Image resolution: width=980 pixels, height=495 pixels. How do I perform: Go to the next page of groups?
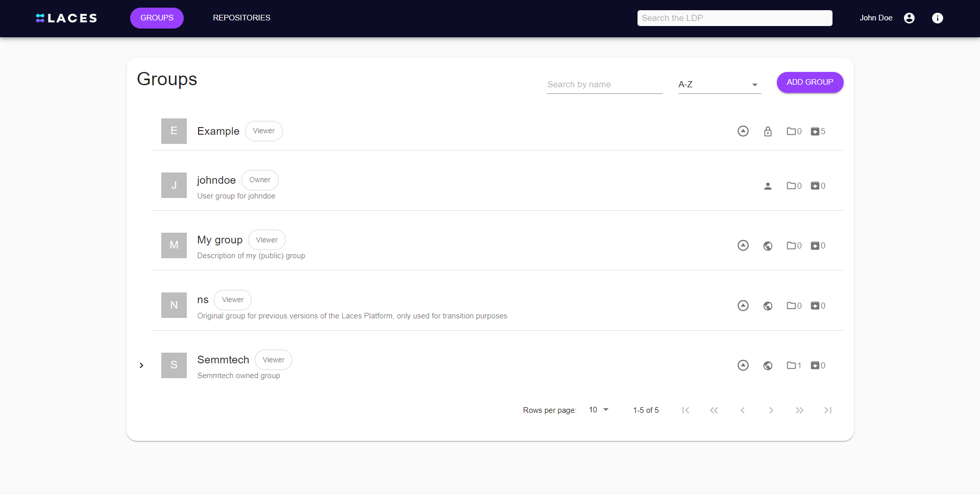771,410
